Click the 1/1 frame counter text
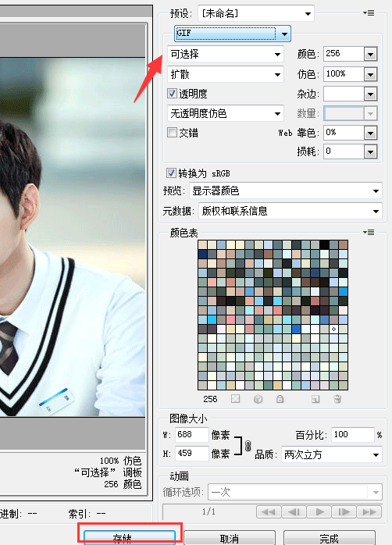Viewport: 392px width, 545px height. point(208,511)
